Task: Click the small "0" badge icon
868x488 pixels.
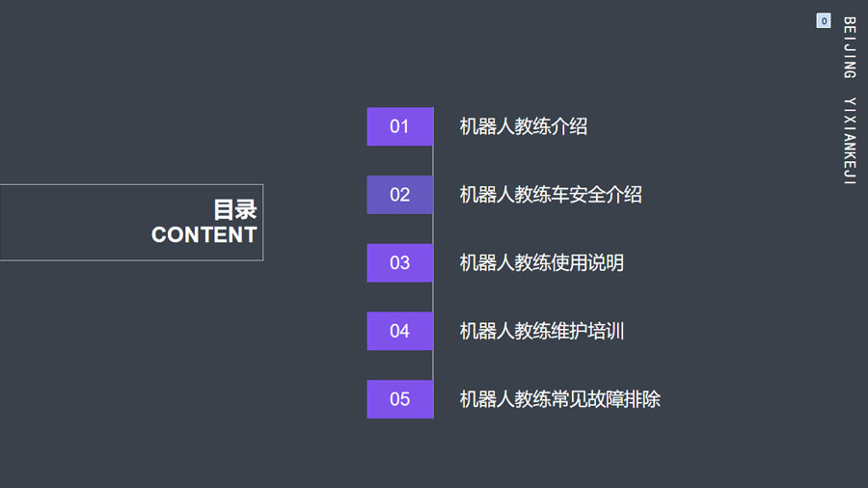Action: coord(824,21)
